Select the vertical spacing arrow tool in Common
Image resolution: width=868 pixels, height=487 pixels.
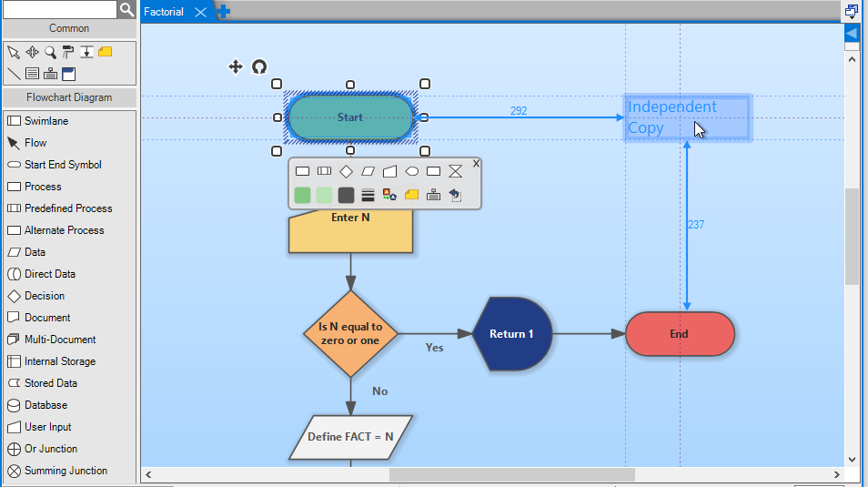pyautogui.click(x=86, y=52)
